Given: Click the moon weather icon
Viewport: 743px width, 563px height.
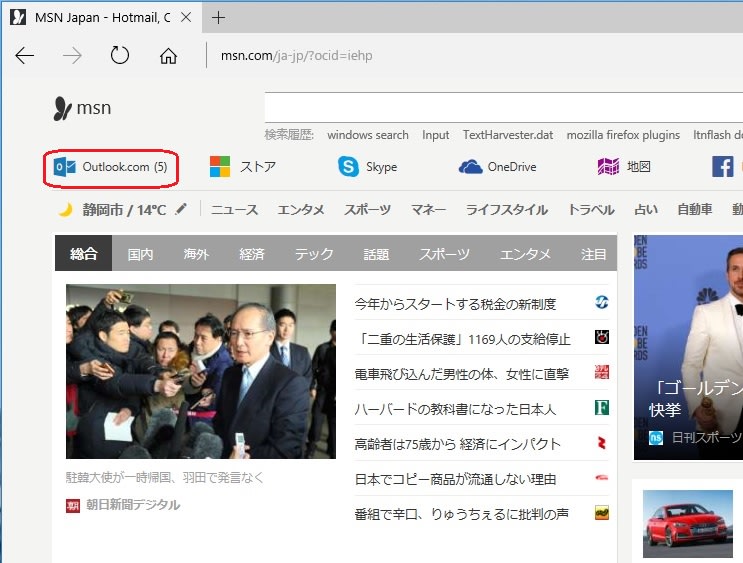Looking at the screenshot, I should [65, 209].
